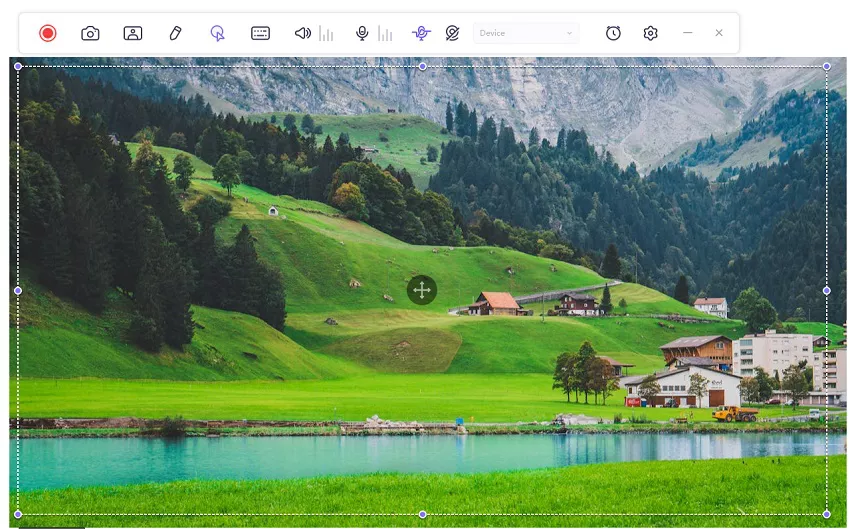Disable the webcam with crossed camera icon

tap(452, 33)
